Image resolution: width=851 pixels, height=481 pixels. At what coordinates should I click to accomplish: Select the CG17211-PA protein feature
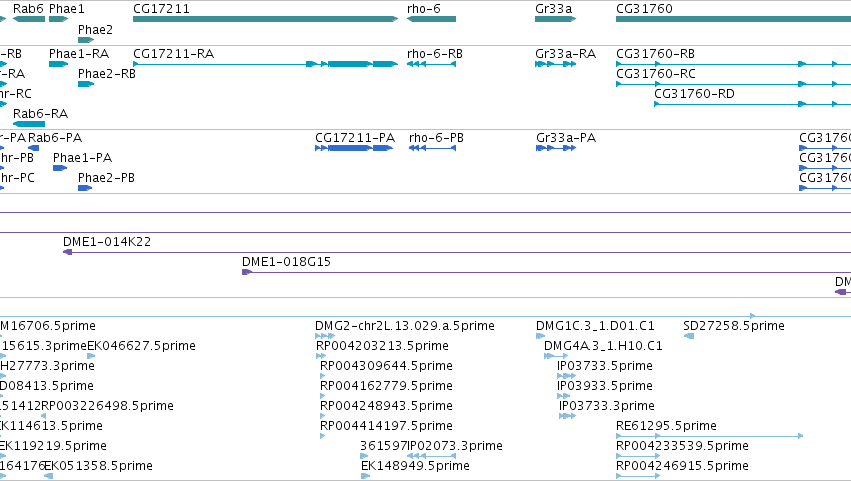click(x=354, y=148)
